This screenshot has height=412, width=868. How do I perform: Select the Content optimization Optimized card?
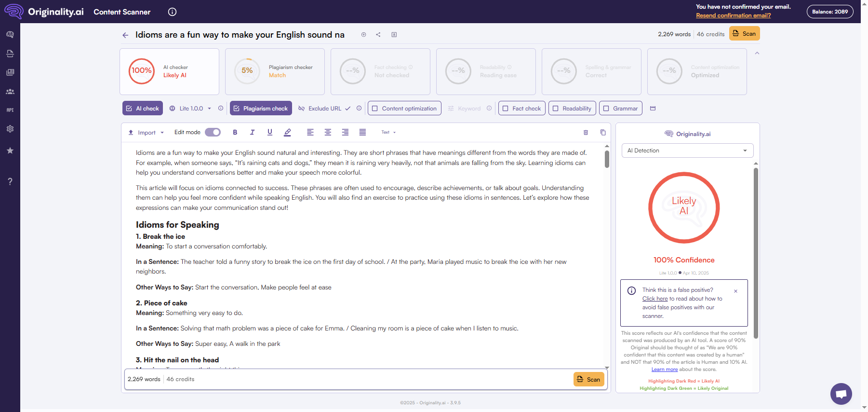coord(697,71)
